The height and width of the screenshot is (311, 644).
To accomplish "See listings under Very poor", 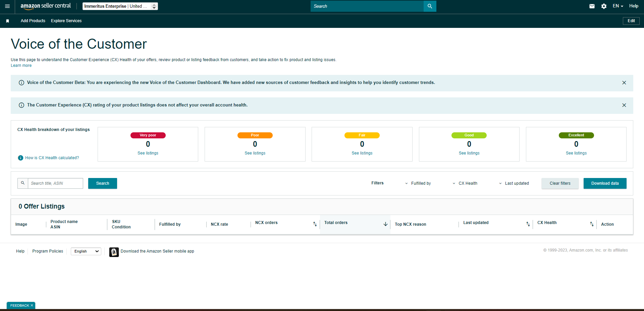I will (x=148, y=153).
